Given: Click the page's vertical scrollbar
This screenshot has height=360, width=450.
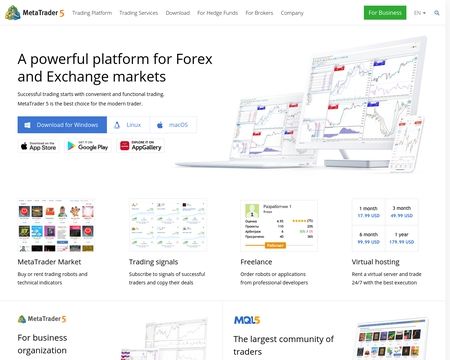Looking at the screenshot, I should (x=447, y=180).
